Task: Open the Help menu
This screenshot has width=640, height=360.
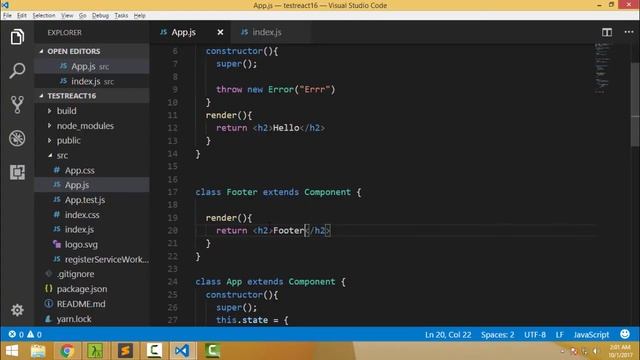Action: tap(139, 16)
